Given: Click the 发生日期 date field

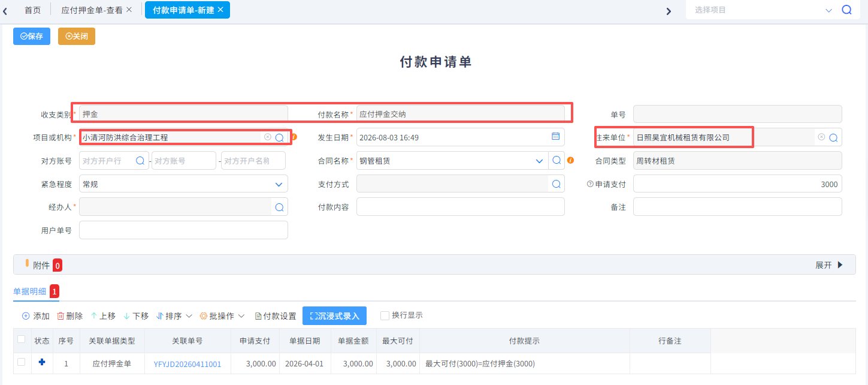Looking at the screenshot, I should click(461, 137).
